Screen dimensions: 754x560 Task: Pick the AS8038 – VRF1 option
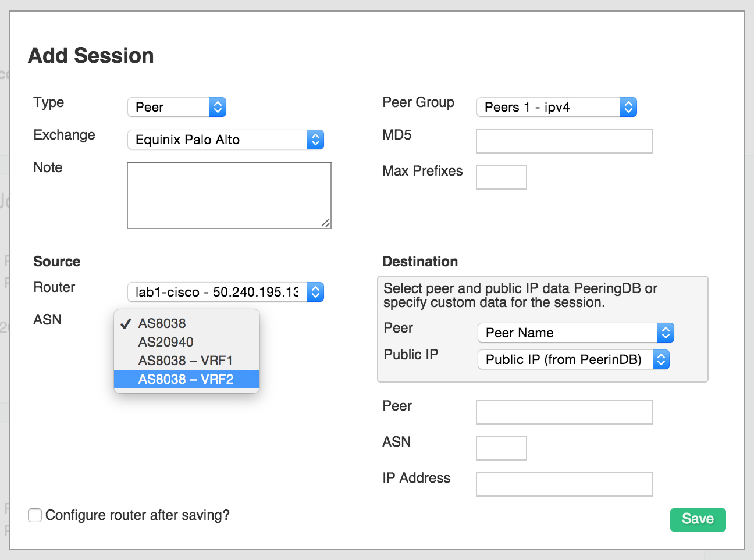click(x=185, y=361)
